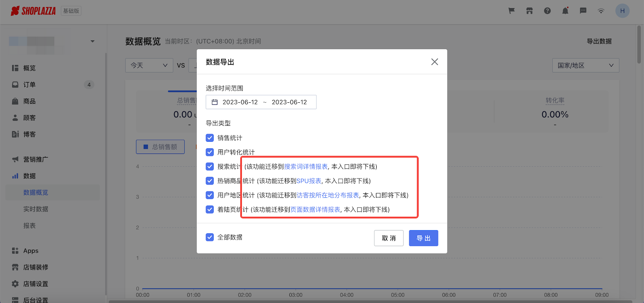Screen dimensions: 644x303
Task: Open the 搜索词详情报表 link
Action: (306, 167)
